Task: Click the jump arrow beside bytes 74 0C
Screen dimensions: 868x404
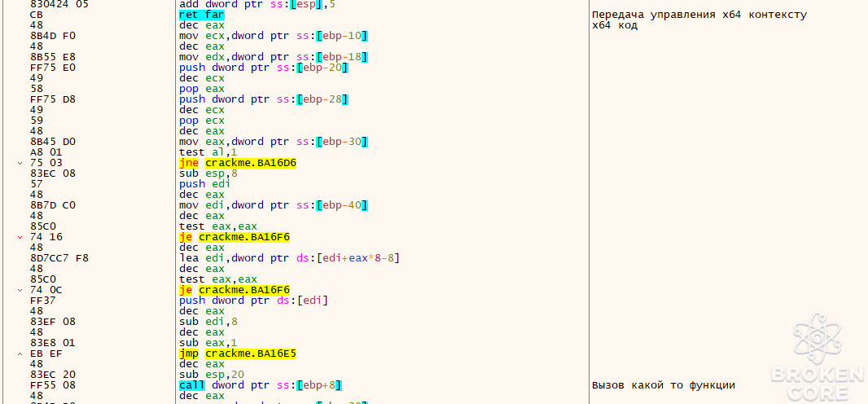Action: (x=21, y=290)
